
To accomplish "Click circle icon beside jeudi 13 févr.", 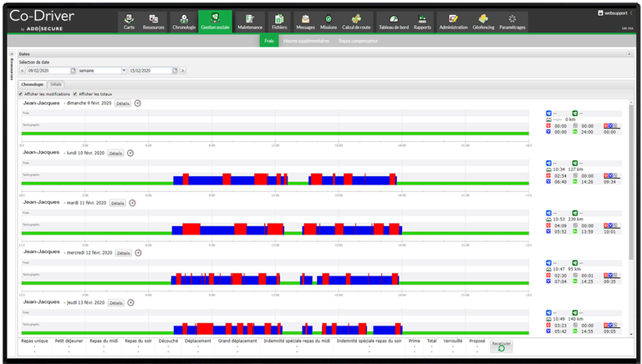I will pyautogui.click(x=130, y=303).
